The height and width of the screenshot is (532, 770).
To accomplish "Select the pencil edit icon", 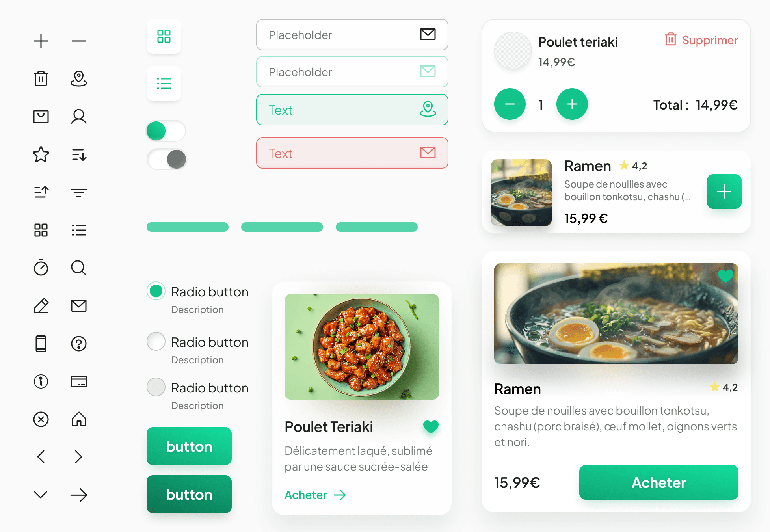I will click(x=41, y=305).
